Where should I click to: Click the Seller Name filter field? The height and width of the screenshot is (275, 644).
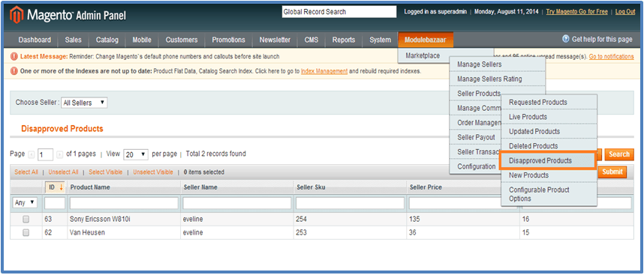tap(237, 203)
